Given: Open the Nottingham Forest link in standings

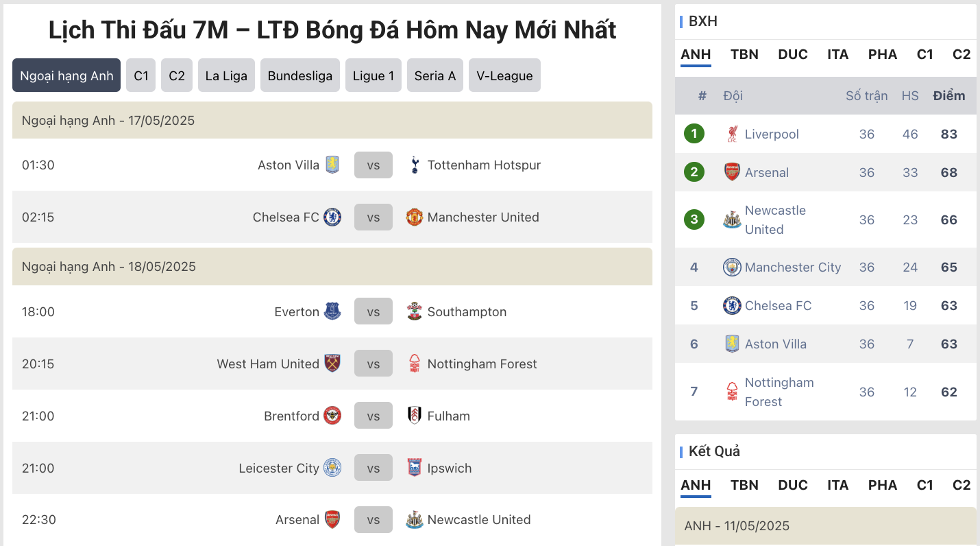Looking at the screenshot, I should click(779, 392).
